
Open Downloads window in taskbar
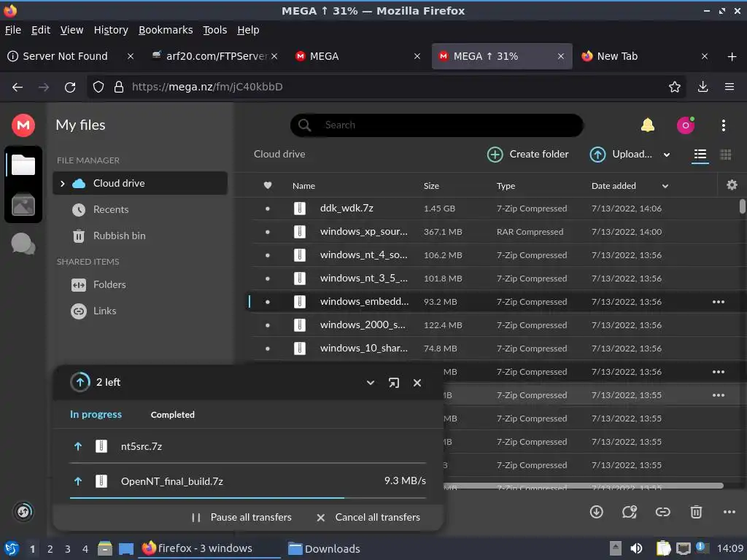pyautogui.click(x=325, y=548)
